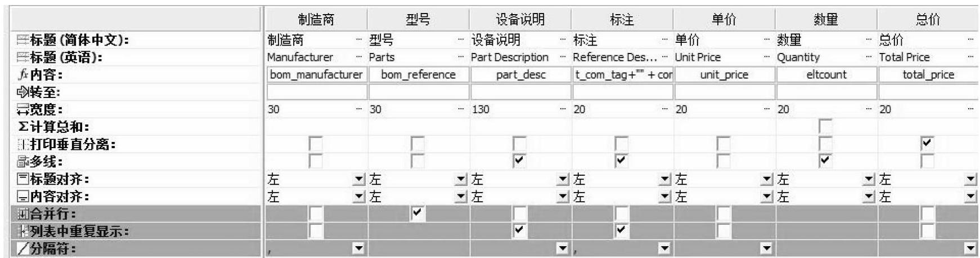Image resolution: width=980 pixels, height=258 pixels.
Task: Click the 转至 arrow icon
Action: [x=23, y=92]
